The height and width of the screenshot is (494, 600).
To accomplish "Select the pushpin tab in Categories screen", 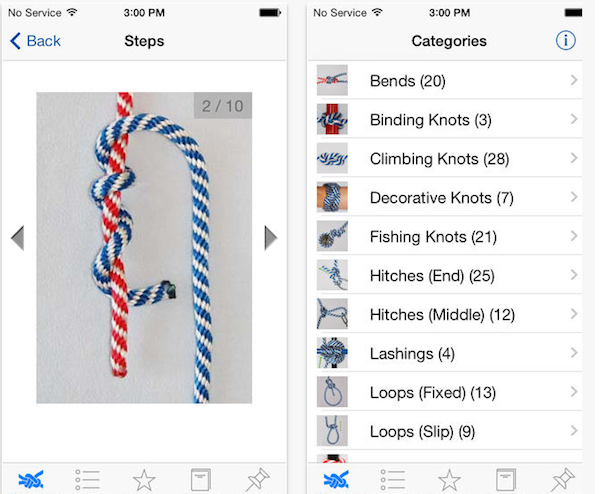I will (563, 479).
